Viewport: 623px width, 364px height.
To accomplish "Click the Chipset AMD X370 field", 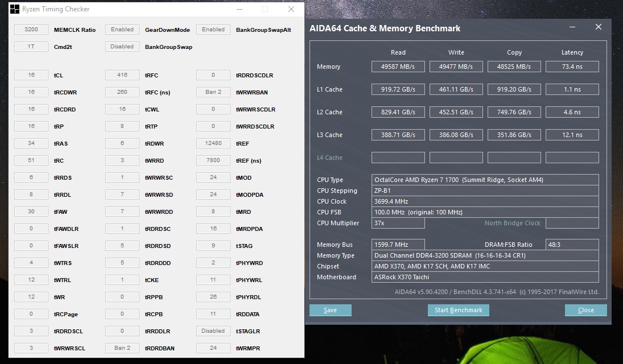I will pyautogui.click(x=485, y=266).
